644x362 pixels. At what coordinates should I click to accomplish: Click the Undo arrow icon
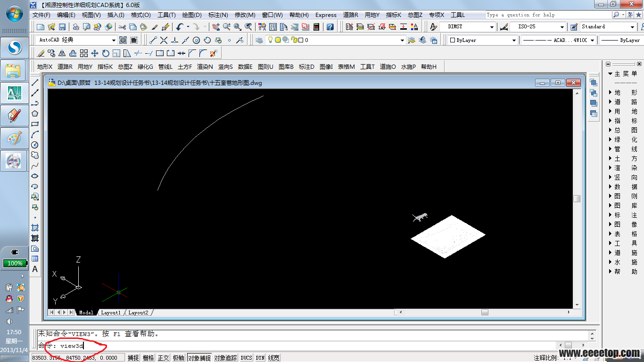[x=180, y=27]
